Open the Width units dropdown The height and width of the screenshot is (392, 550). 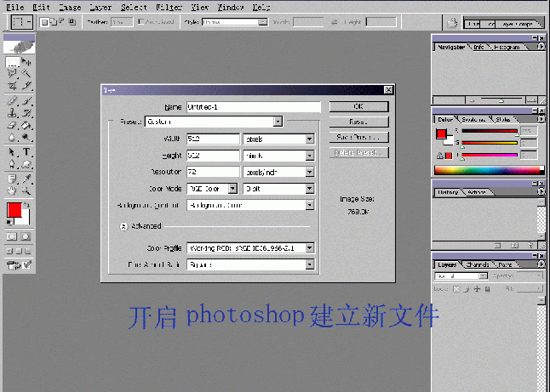tap(309, 139)
